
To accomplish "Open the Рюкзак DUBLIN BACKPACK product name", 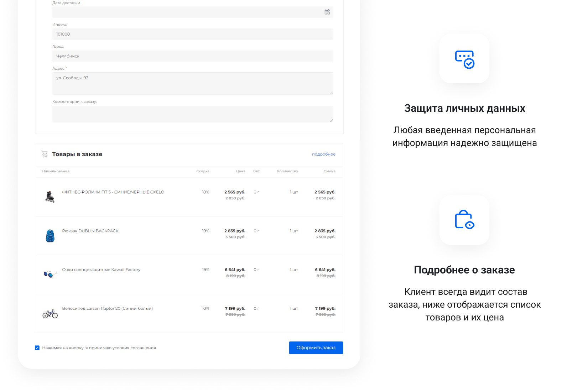I will 90,231.
